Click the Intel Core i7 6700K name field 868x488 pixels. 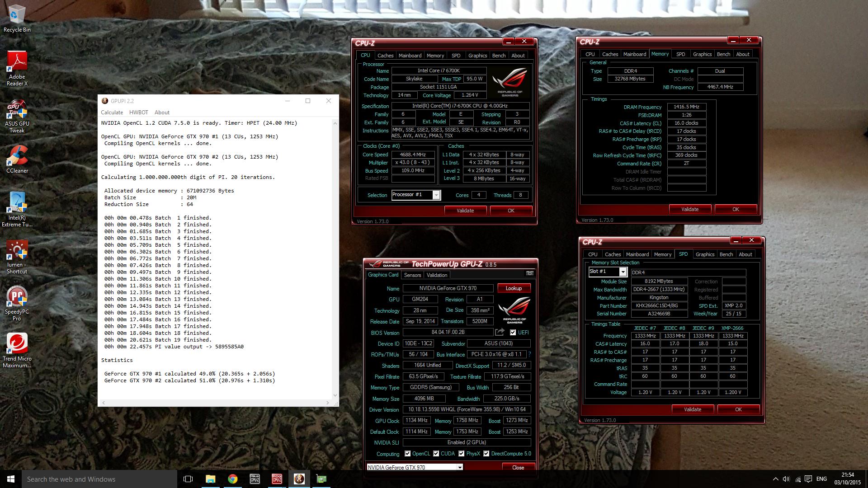pyautogui.click(x=439, y=70)
